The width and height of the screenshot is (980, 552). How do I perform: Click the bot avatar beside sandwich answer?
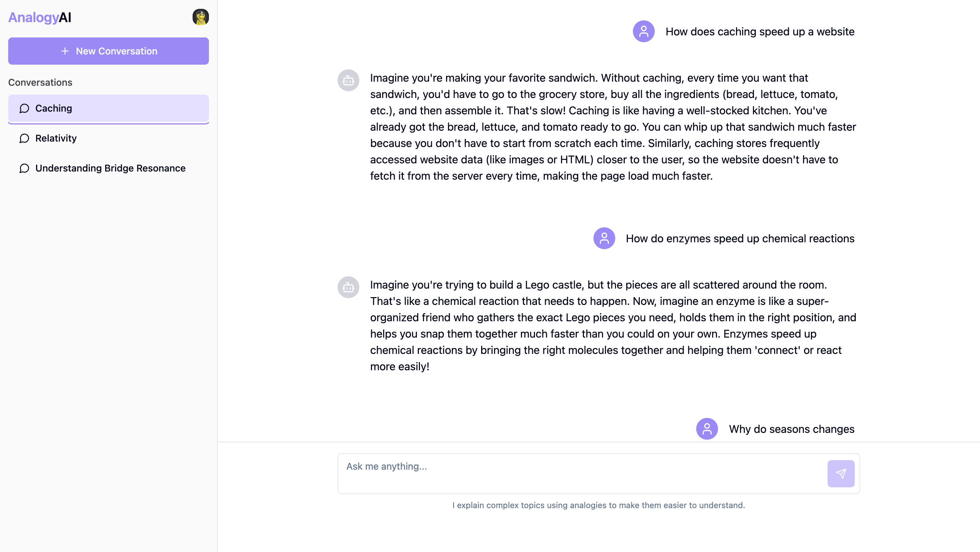click(x=348, y=80)
